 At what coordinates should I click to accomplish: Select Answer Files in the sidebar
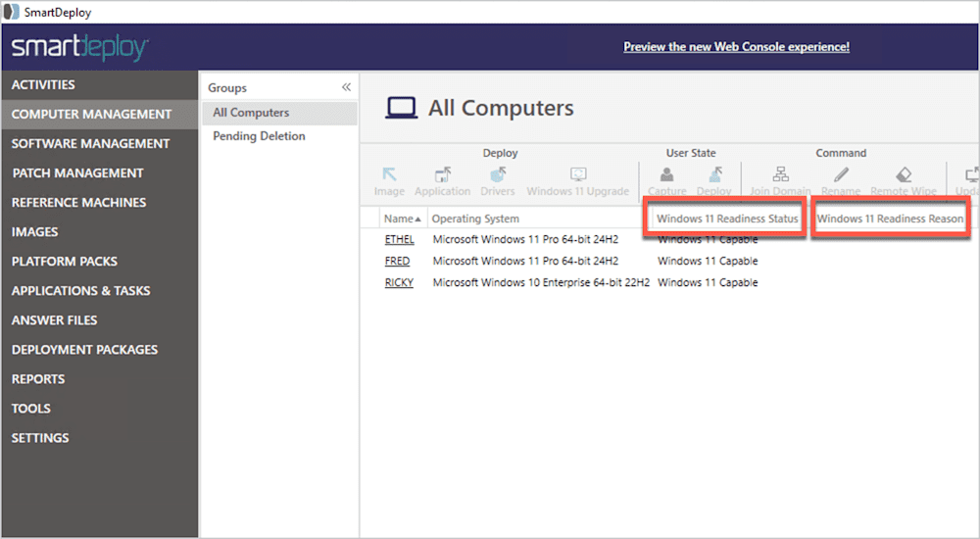coord(99,319)
